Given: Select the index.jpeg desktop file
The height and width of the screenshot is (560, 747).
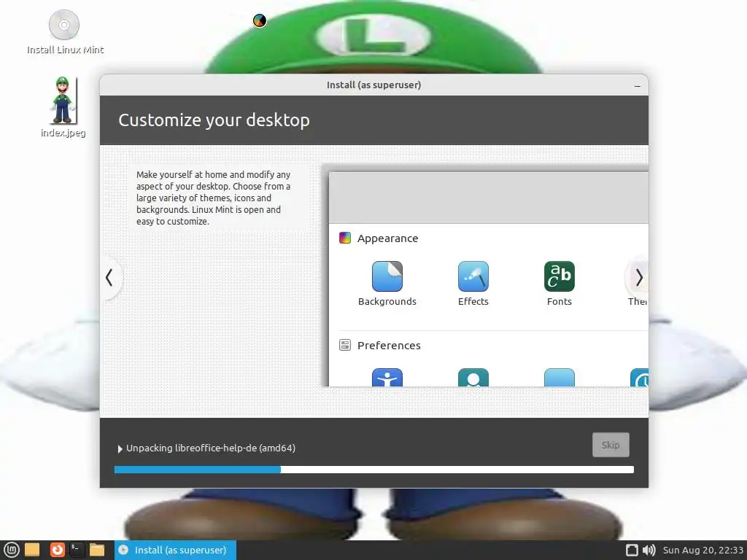Looking at the screenshot, I should tap(63, 107).
